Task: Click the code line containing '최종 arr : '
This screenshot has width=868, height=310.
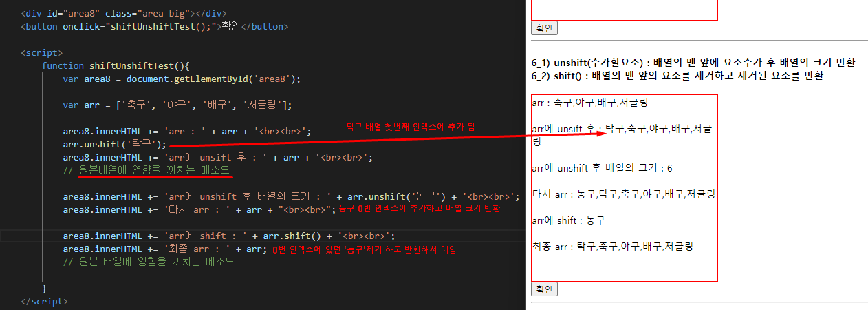Action: [164, 249]
